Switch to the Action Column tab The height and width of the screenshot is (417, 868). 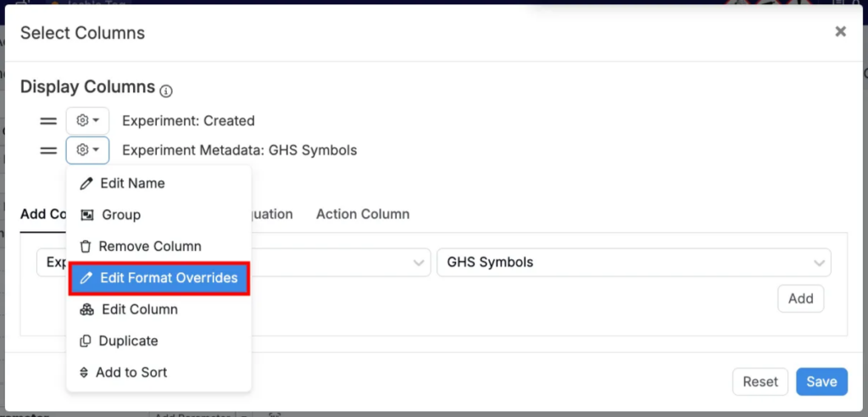click(x=363, y=214)
